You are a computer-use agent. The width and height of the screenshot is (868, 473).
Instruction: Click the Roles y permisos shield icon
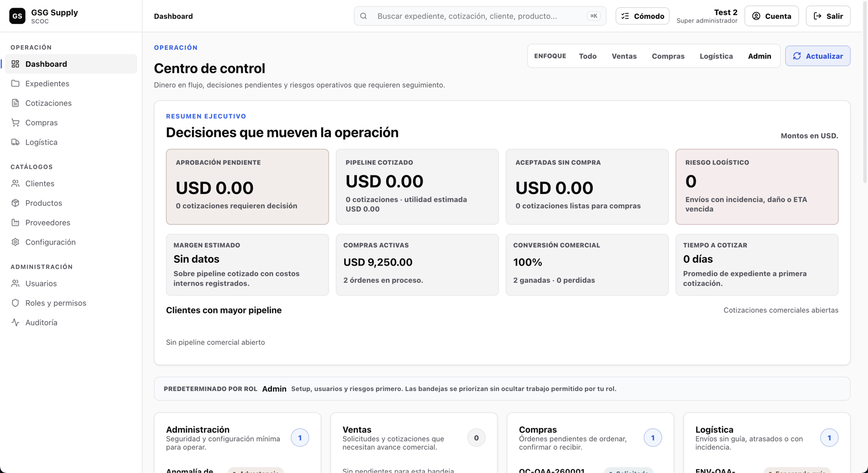click(15, 303)
